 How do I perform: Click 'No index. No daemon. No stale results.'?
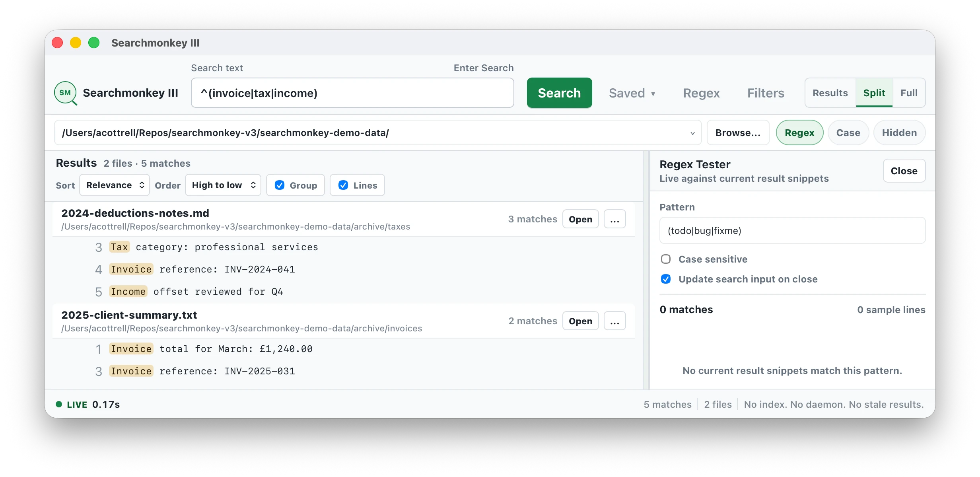click(834, 405)
